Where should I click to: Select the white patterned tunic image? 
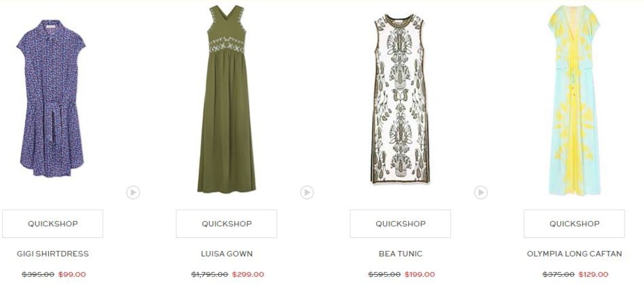click(x=401, y=99)
